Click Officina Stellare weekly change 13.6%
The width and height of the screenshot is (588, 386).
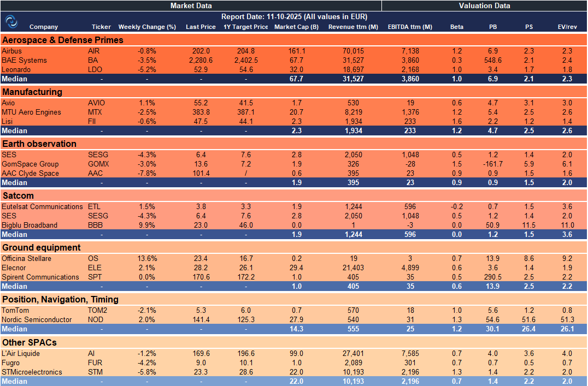click(x=148, y=259)
